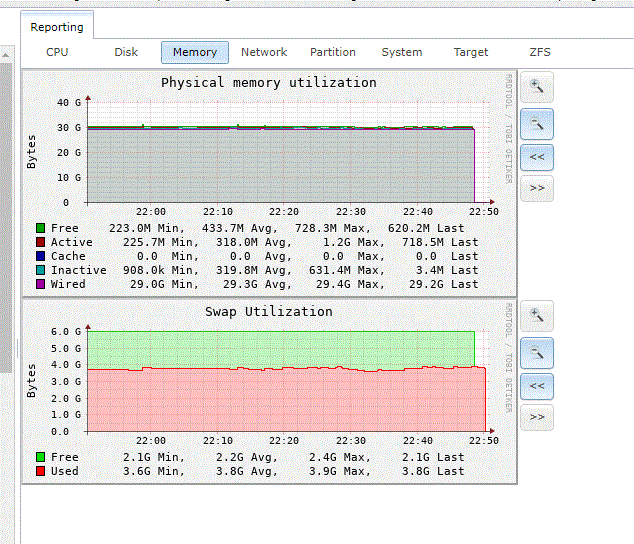Zoom in on Physical memory utilization graph
The image size is (634, 544).
pyautogui.click(x=537, y=87)
